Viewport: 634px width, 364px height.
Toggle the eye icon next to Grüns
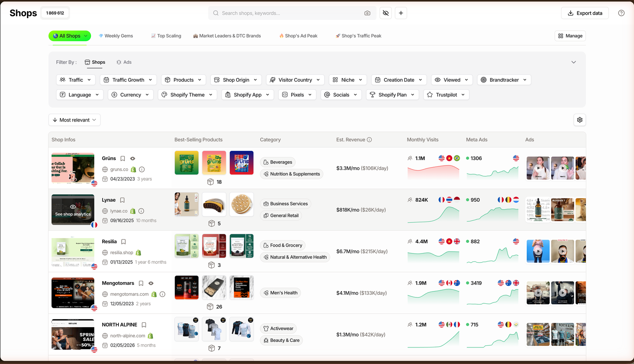[x=133, y=158]
